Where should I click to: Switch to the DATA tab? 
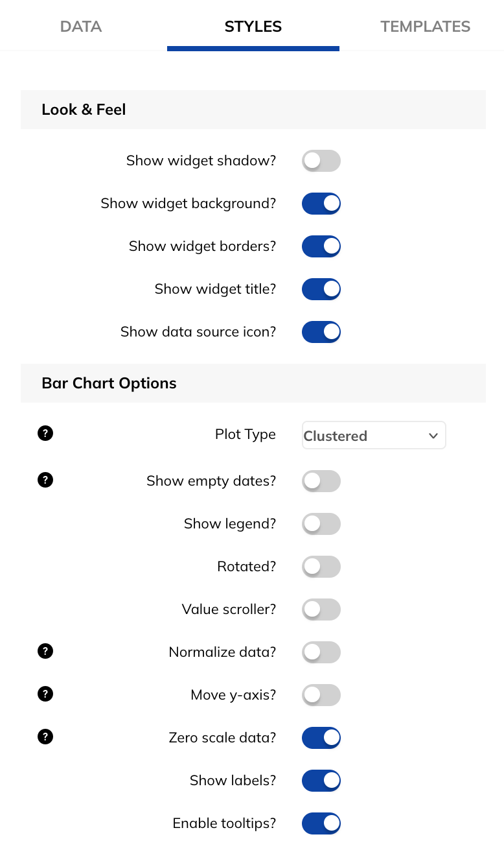[x=80, y=27]
